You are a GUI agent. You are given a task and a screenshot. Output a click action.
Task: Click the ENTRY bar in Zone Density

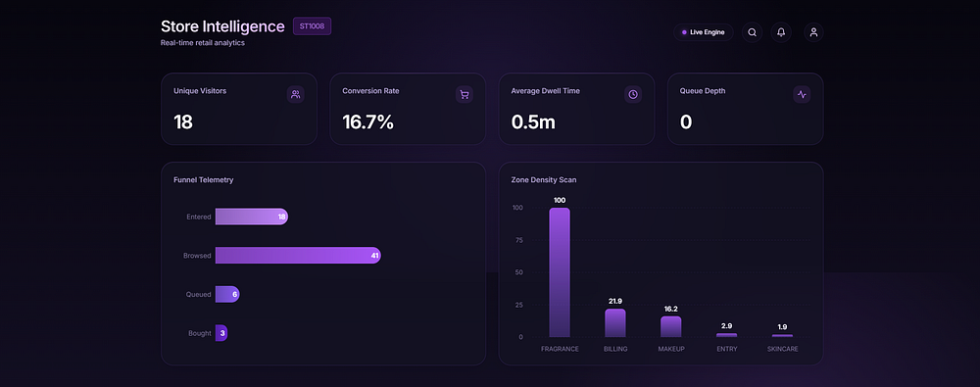726,335
